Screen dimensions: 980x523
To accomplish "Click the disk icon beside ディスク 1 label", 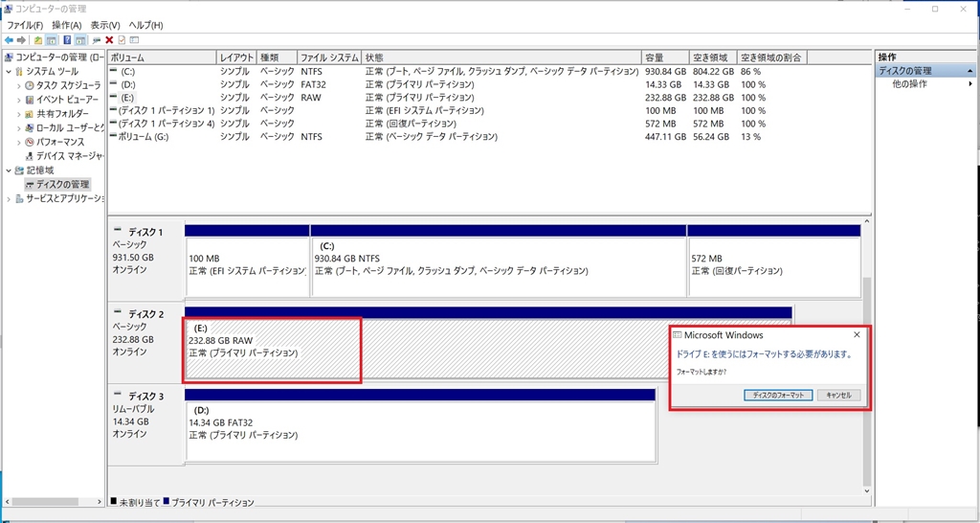I will click(119, 230).
